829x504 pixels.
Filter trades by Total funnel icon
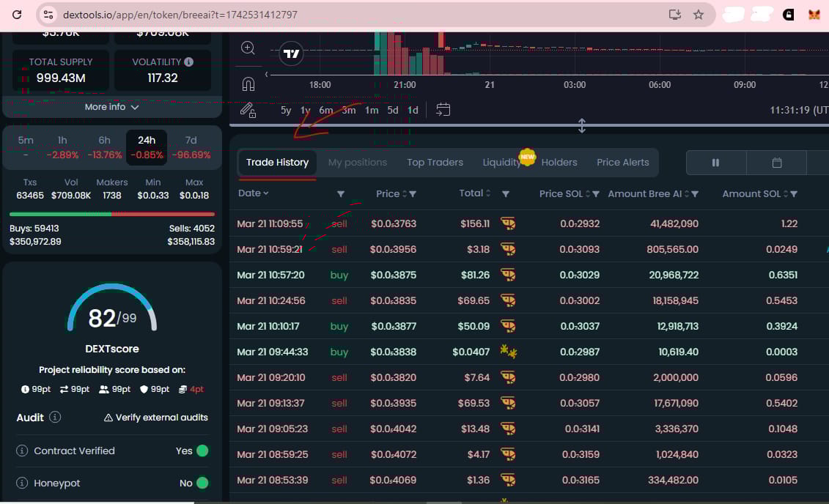point(506,194)
